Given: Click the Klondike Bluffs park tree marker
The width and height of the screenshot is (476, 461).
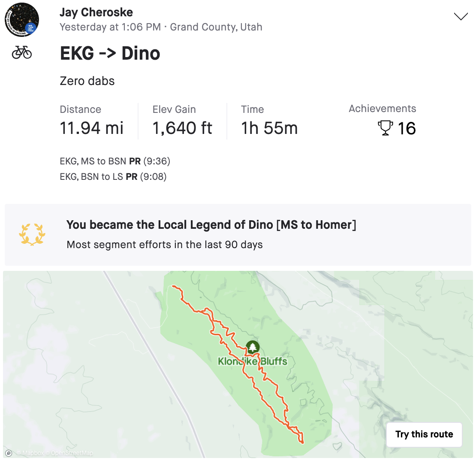Looking at the screenshot, I should (x=253, y=347).
